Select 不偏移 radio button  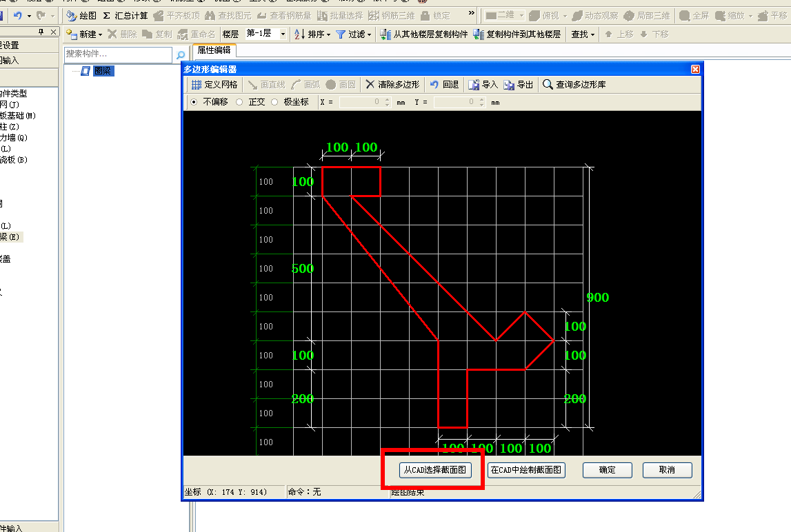click(x=194, y=102)
